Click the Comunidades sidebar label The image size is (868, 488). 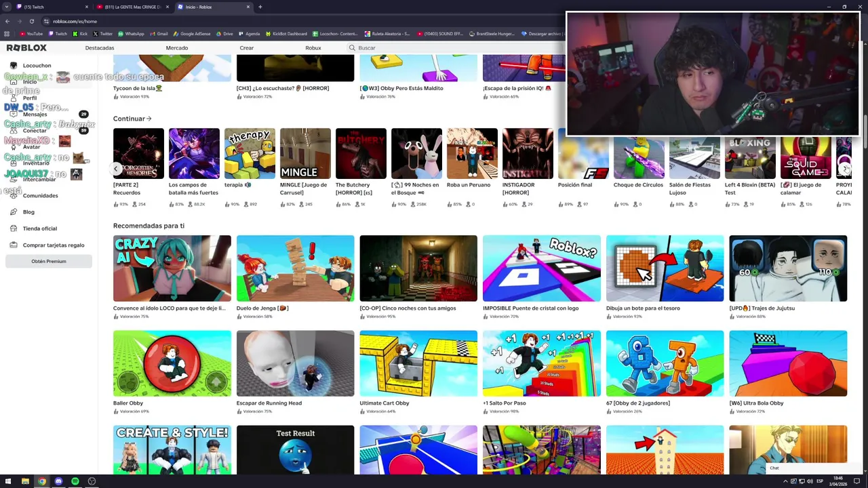40,196
